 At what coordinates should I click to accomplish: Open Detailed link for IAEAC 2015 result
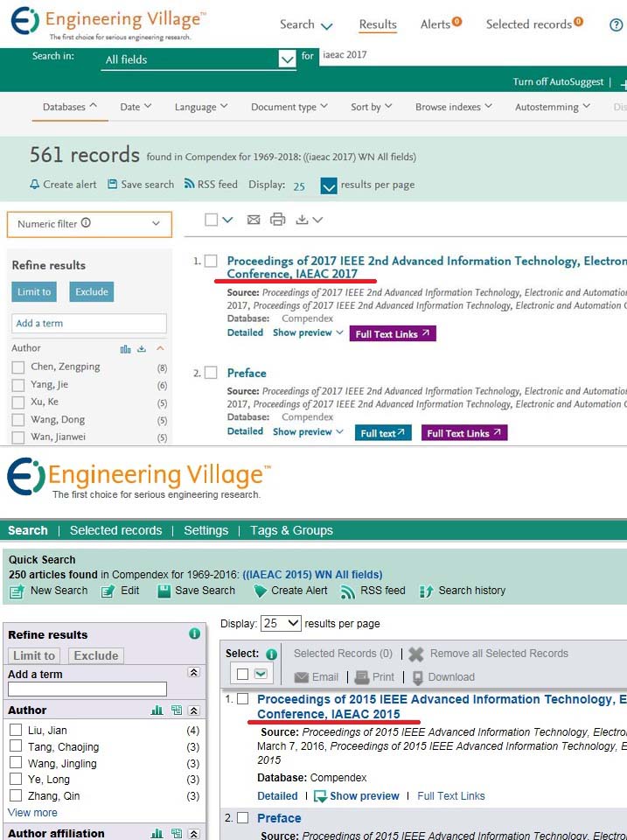[x=277, y=796]
